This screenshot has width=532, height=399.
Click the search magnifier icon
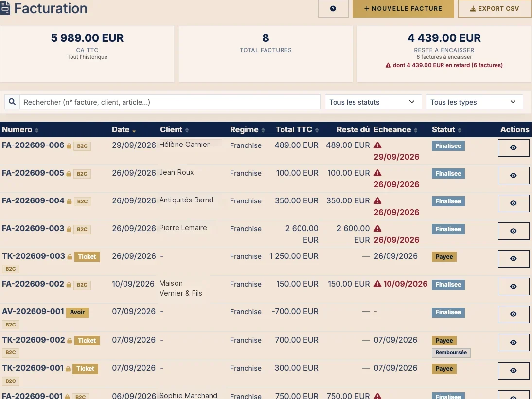click(12, 102)
